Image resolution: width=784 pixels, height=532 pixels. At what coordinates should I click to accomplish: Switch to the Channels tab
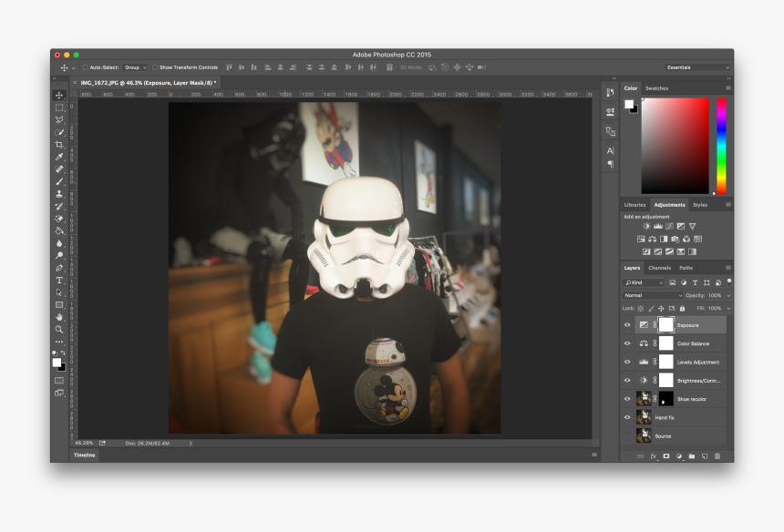pyautogui.click(x=659, y=268)
